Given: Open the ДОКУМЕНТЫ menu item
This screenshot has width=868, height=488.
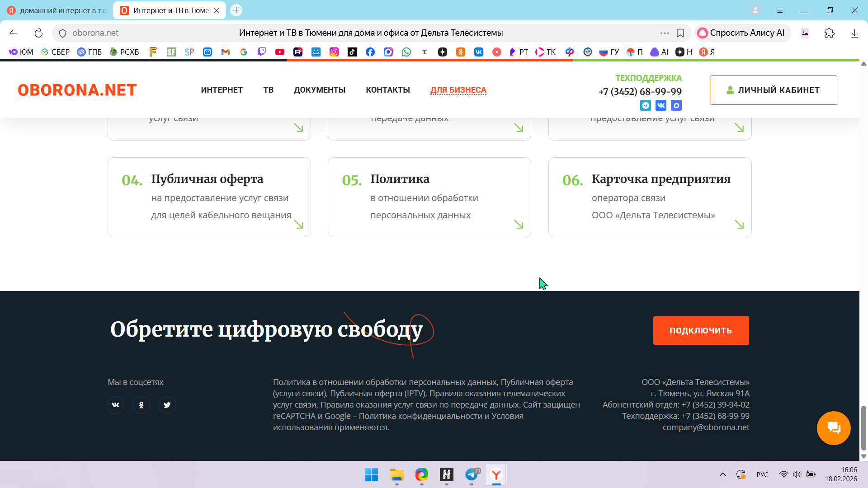Looking at the screenshot, I should coord(319,90).
